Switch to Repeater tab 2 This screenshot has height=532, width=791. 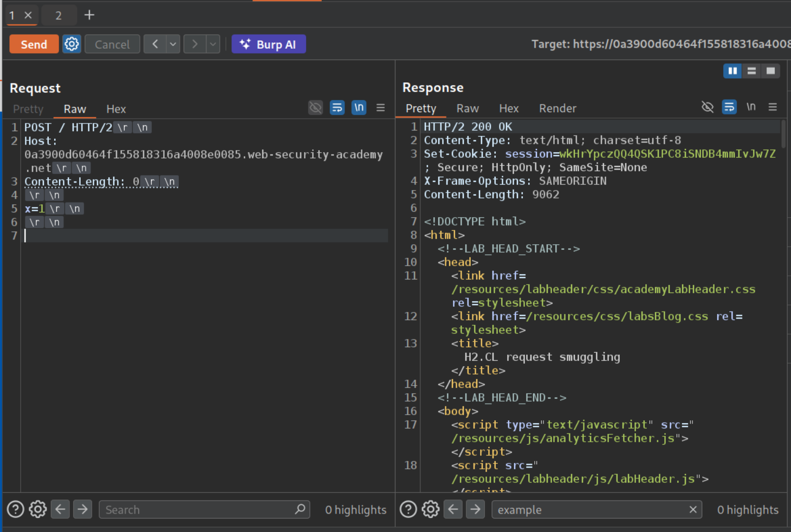[59, 15]
